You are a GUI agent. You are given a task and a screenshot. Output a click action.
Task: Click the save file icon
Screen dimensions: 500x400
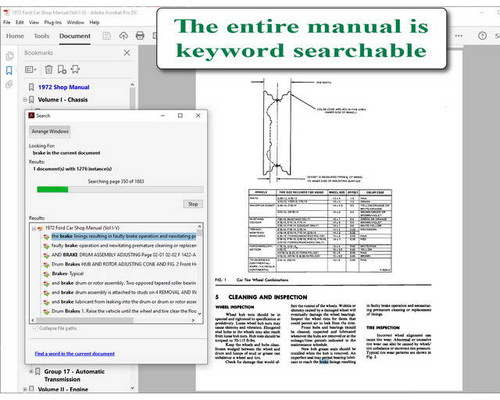[107, 36]
